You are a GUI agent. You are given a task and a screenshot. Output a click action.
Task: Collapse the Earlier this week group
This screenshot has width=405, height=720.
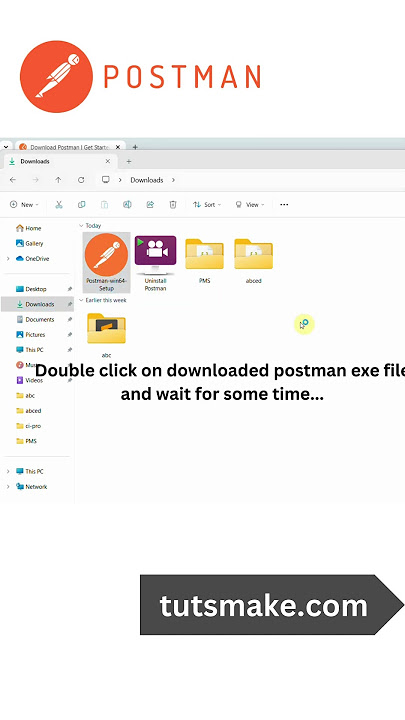81,300
